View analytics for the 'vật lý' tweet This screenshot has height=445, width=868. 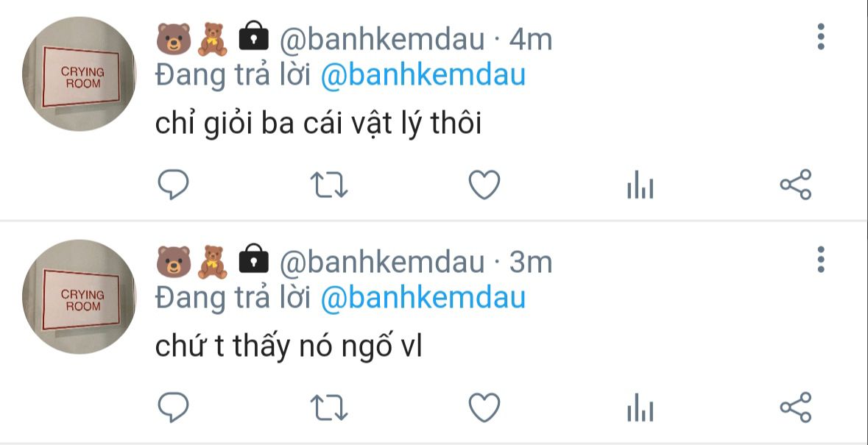[x=640, y=185]
